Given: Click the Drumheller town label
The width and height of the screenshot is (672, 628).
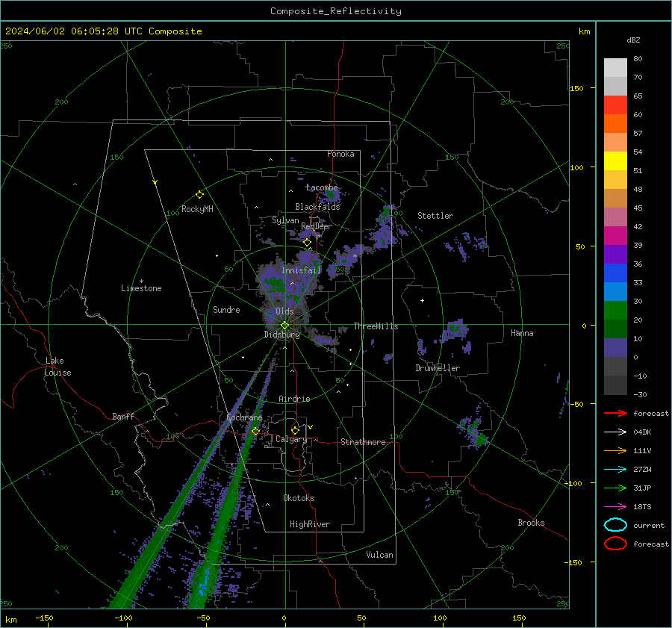Looking at the screenshot, I should (x=438, y=368).
